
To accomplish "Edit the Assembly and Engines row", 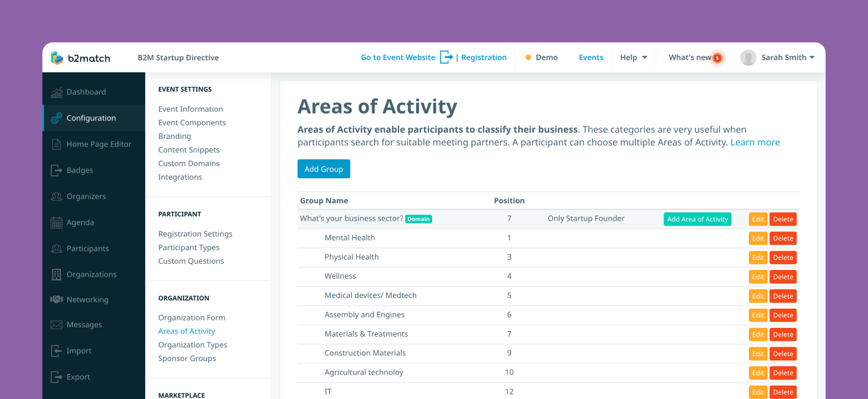I will pos(758,315).
